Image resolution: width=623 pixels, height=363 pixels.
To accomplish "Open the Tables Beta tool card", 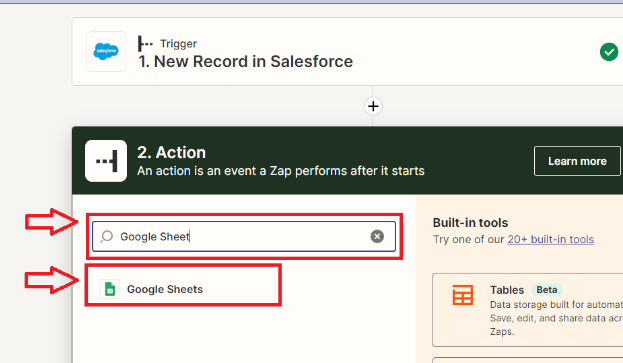I will coord(528,310).
